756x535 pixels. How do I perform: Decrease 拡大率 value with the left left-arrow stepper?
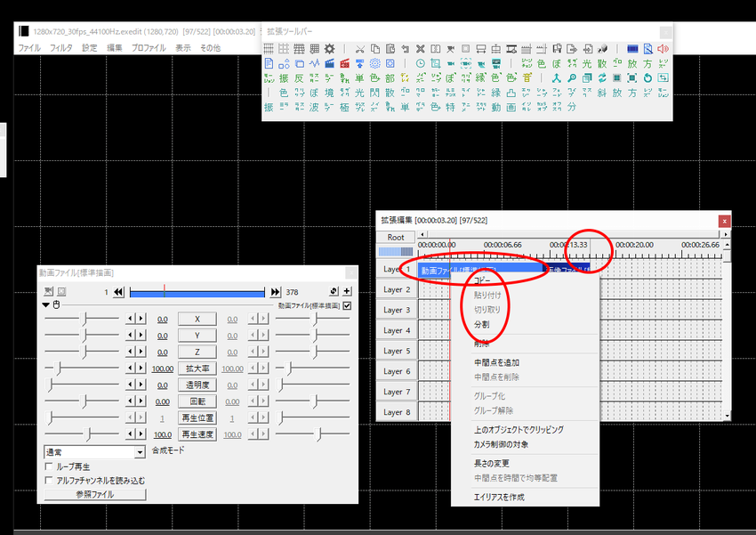click(130, 368)
